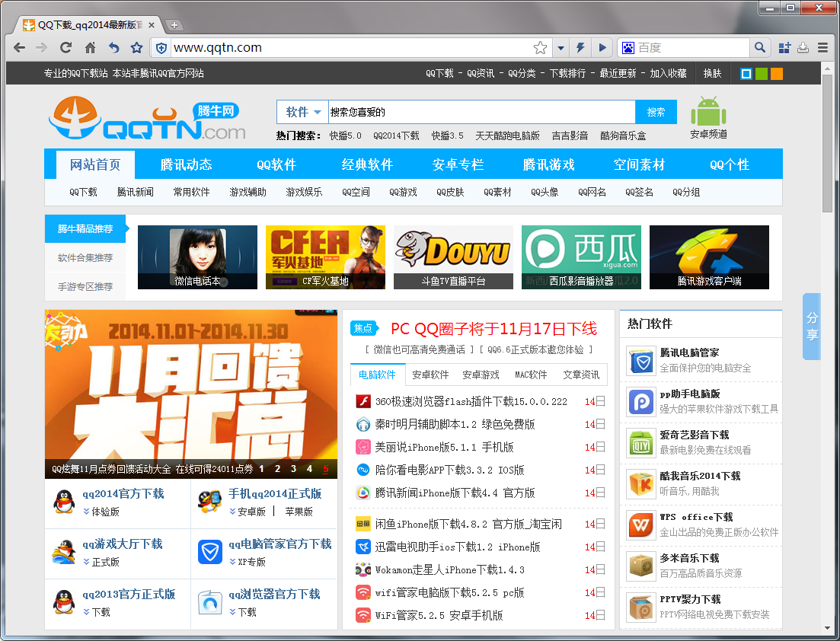Image resolution: width=840 pixels, height=641 pixels.
Task: Open the QQ软件 navigation tab
Action: tap(276, 164)
